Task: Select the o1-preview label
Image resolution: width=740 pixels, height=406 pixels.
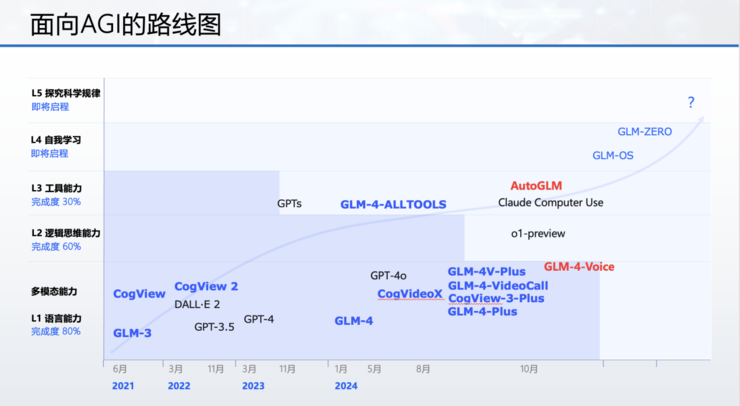Action: pos(538,233)
